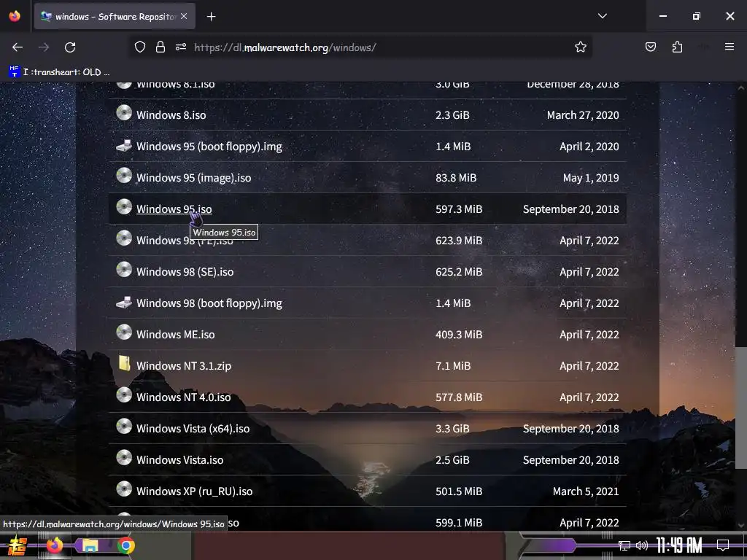Viewport: 747px width, 560px height.
Task: Click the March 27, 2020 date
Action: 583,115
